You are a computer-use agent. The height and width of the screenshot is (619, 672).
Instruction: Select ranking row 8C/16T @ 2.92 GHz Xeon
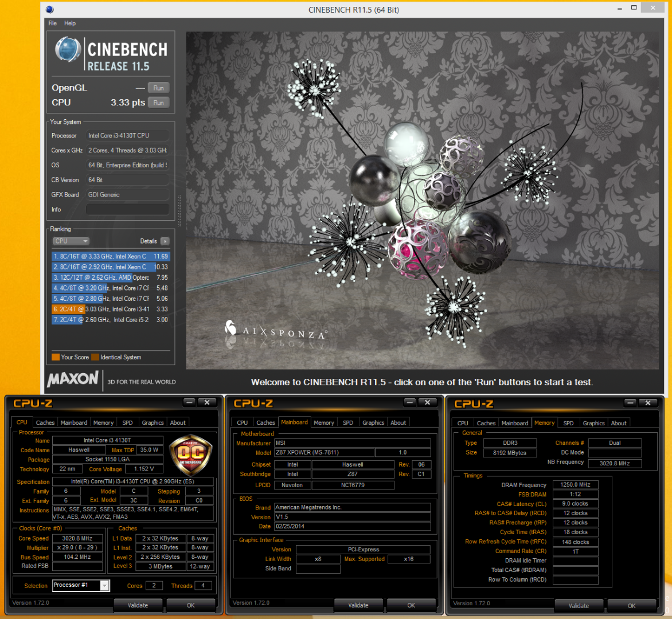coord(111,267)
